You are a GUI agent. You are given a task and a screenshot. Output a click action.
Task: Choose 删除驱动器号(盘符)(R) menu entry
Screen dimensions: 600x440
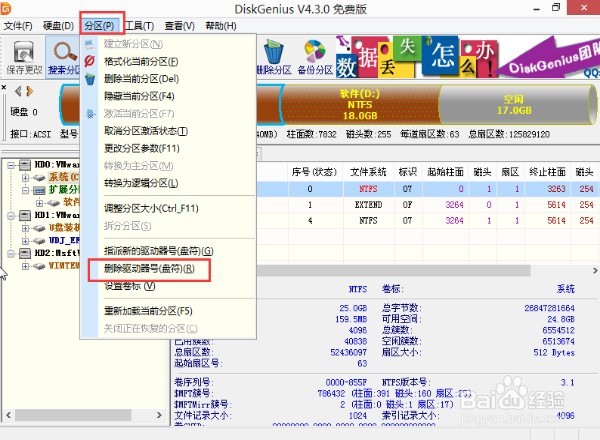(x=149, y=269)
